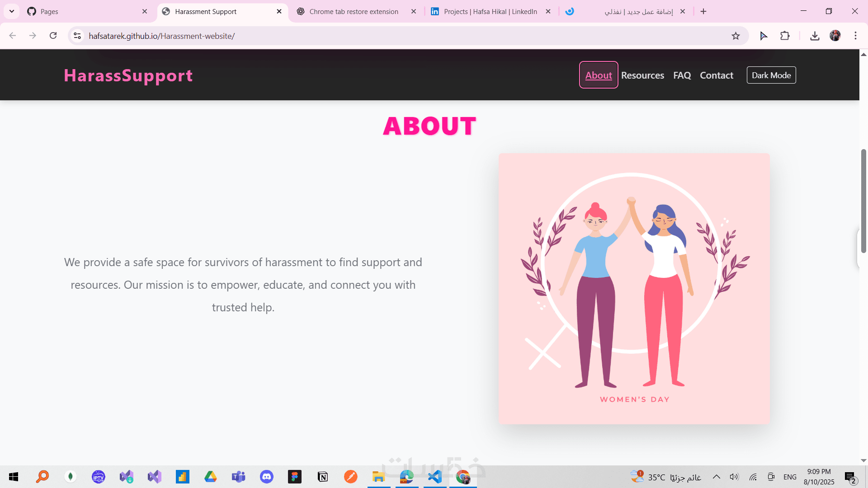Open the Chrome downloads icon

pos(815,36)
